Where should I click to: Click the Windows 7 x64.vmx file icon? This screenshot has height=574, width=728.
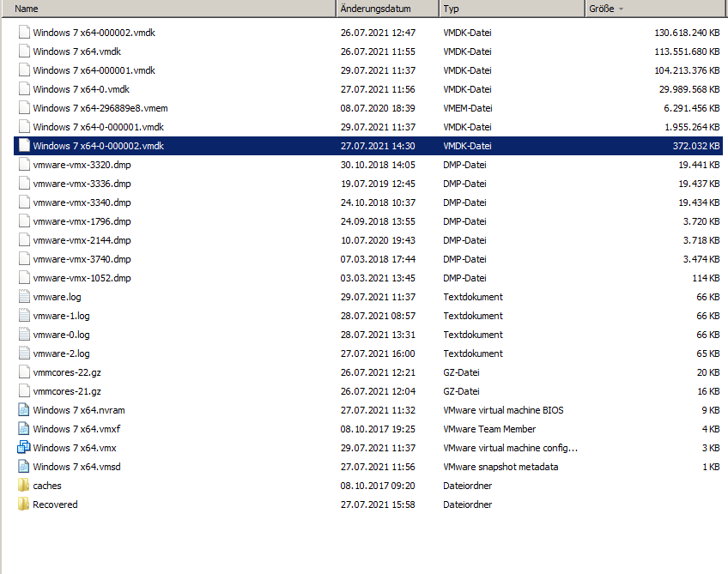coord(23,448)
